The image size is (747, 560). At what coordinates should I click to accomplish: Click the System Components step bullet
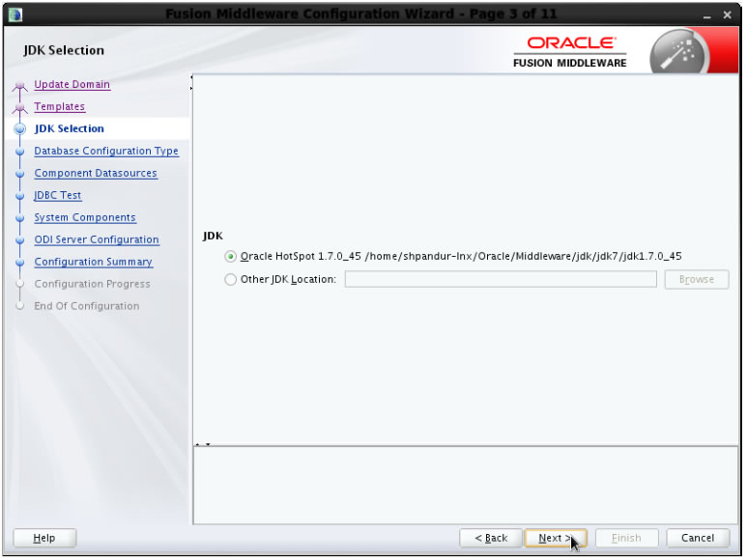[x=19, y=218]
